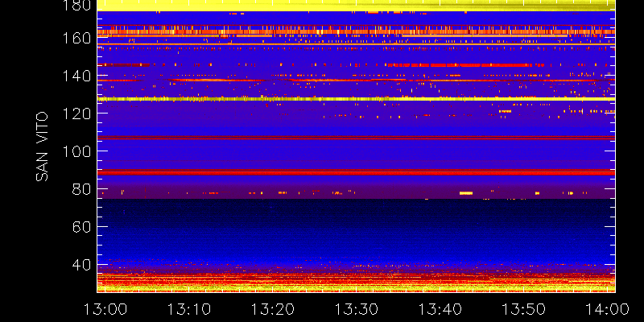Click the 13:00 time axis label

coord(105,309)
